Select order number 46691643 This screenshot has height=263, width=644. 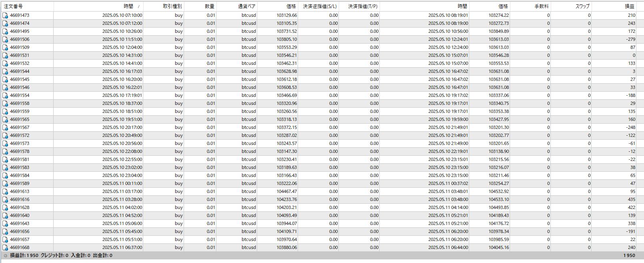click(20, 223)
